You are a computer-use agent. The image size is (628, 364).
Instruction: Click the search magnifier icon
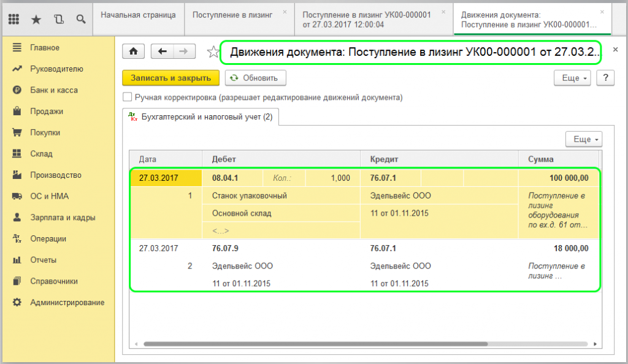[x=81, y=19]
